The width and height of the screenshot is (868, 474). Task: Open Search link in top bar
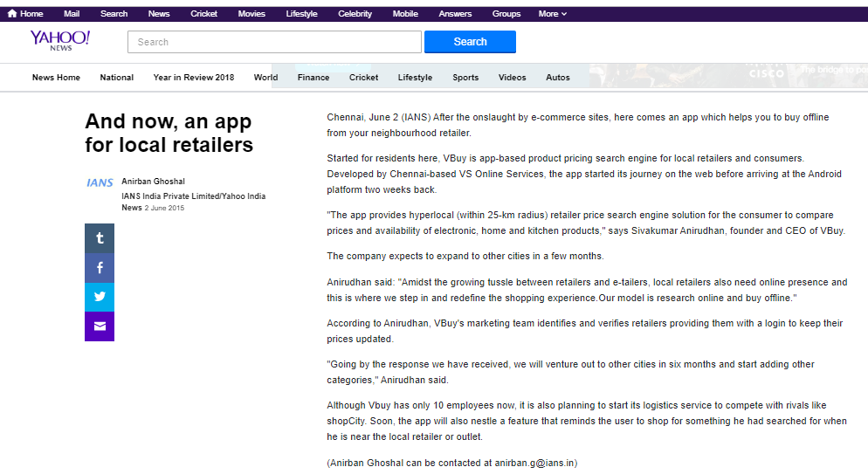(114, 14)
